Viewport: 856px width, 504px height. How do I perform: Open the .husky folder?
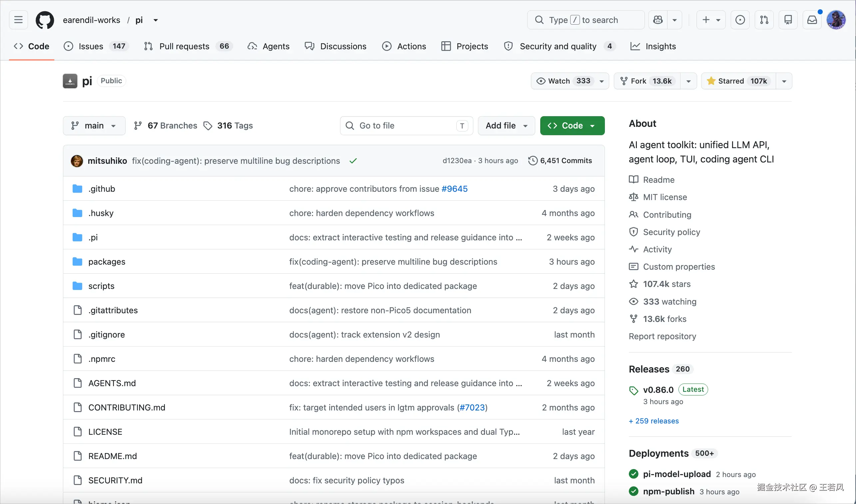101,213
